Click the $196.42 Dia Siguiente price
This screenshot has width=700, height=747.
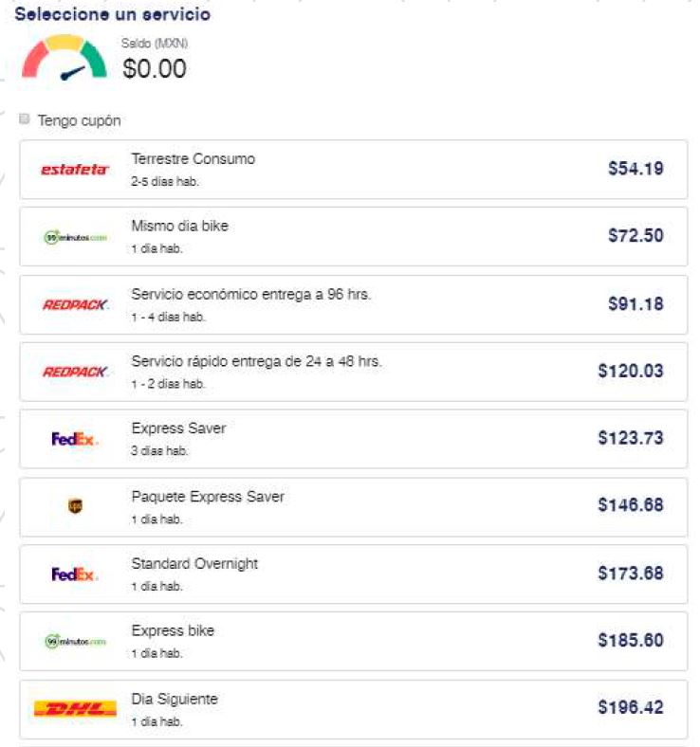tap(631, 707)
